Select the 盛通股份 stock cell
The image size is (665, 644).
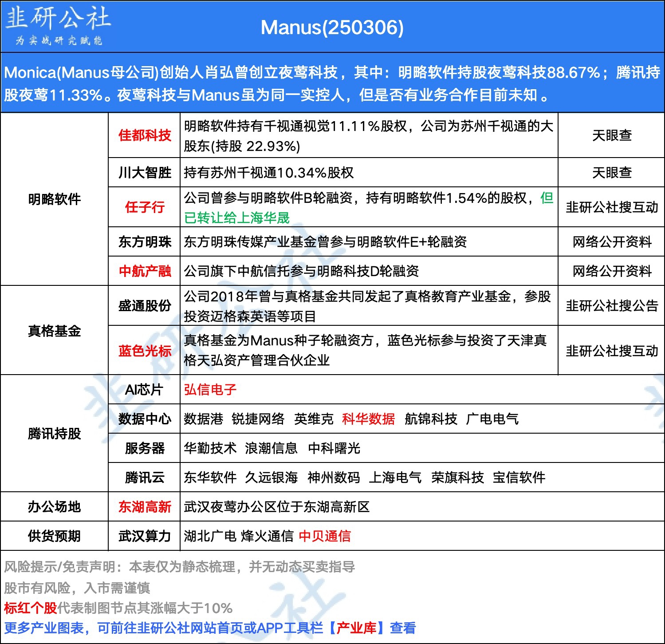click(145, 306)
